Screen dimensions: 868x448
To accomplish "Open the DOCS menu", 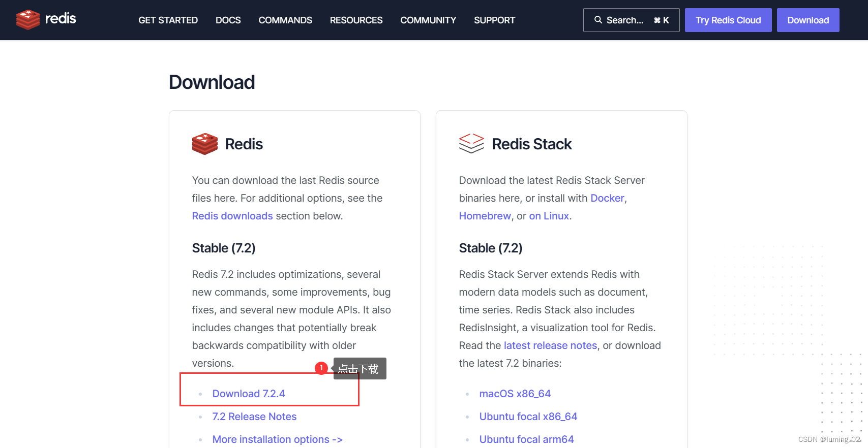I will pyautogui.click(x=228, y=20).
